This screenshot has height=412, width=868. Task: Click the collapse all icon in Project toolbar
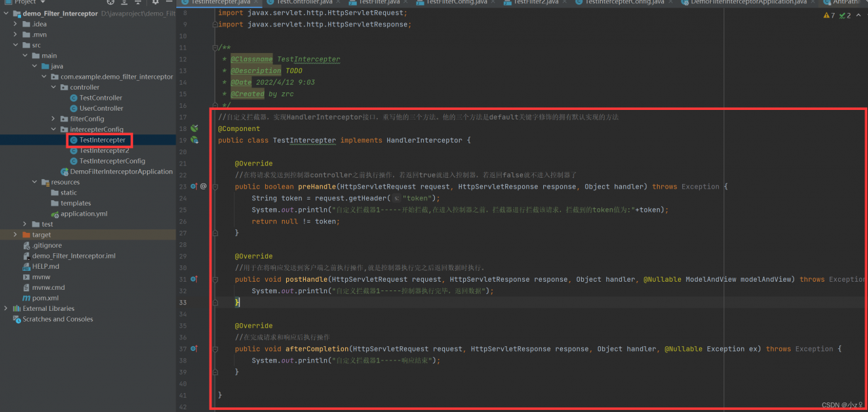138,2
